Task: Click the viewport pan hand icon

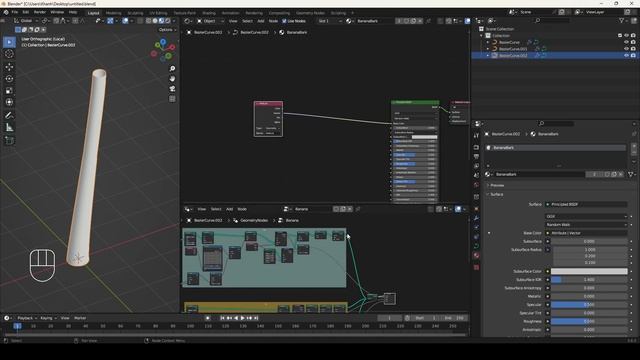Action: tap(172, 78)
